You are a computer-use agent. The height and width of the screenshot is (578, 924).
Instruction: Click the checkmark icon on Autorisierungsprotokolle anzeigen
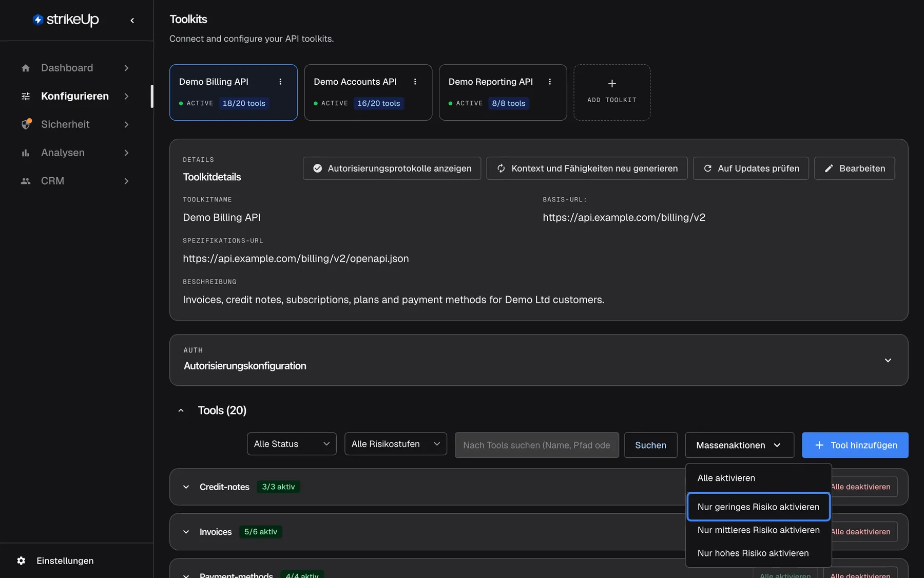pos(318,168)
